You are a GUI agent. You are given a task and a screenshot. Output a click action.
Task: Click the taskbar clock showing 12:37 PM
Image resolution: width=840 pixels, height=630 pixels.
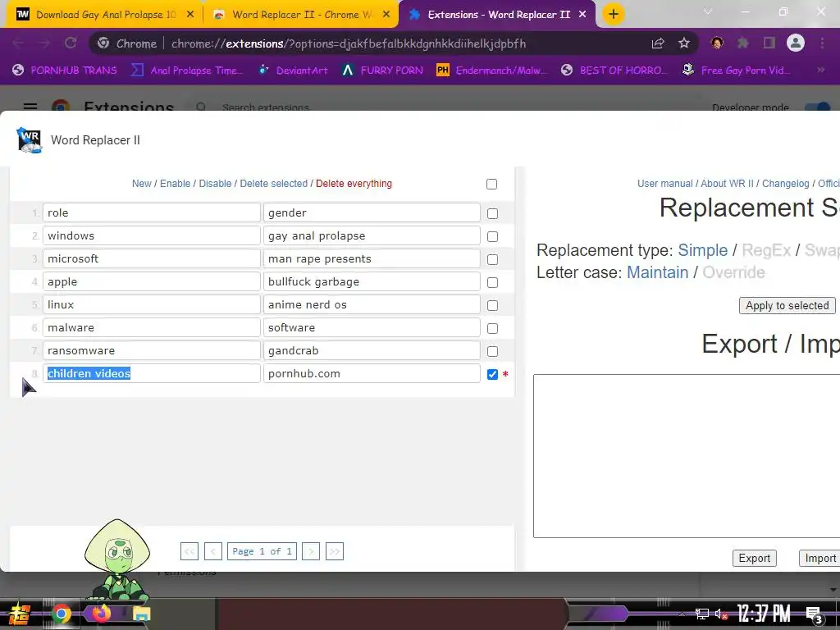(764, 614)
